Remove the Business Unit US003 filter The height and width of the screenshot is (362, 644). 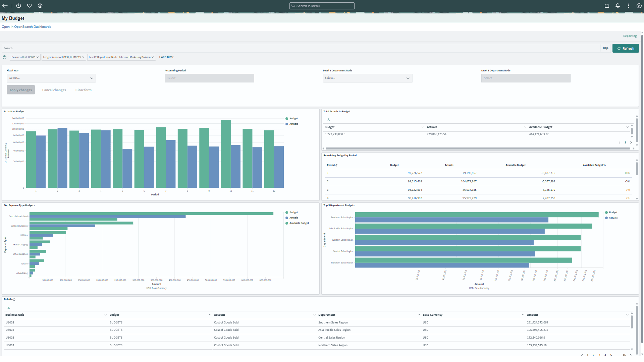(38, 57)
